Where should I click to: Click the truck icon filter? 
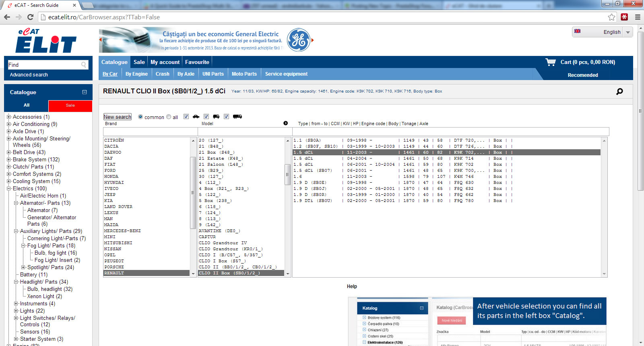(237, 117)
